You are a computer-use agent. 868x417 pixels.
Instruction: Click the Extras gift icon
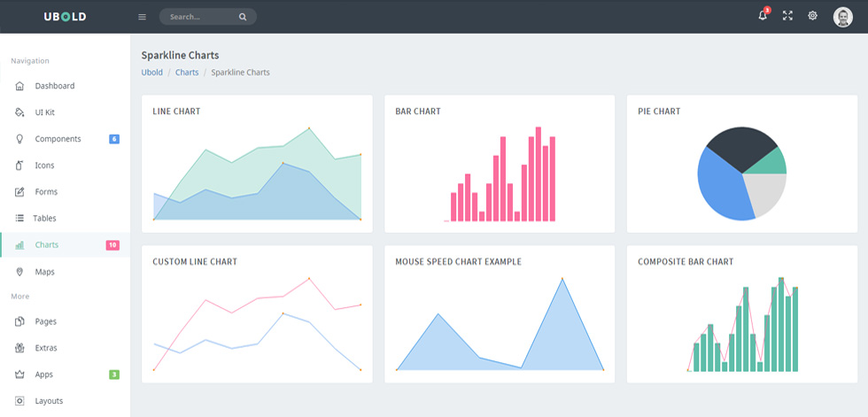tap(19, 348)
